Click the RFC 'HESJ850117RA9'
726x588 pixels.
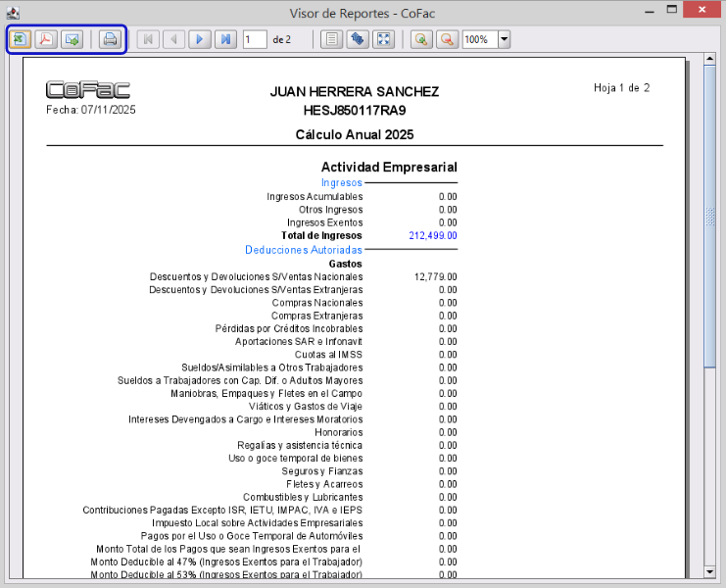[x=355, y=111]
